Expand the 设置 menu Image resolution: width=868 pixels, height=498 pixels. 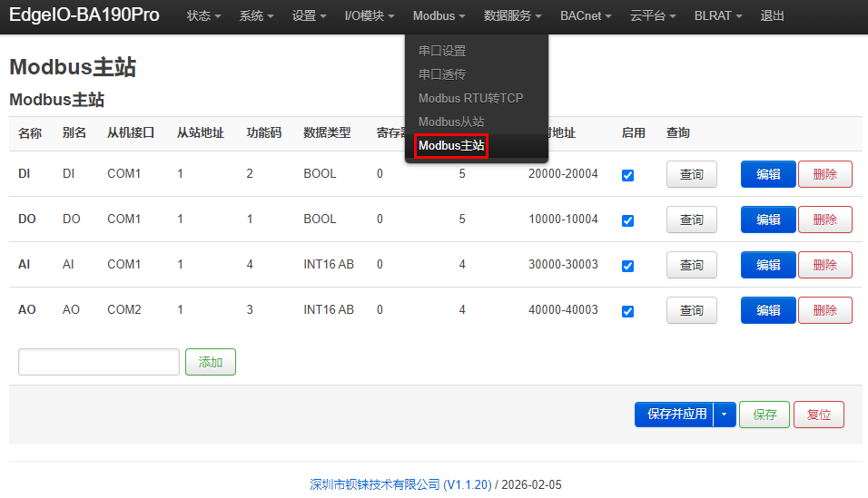[309, 16]
